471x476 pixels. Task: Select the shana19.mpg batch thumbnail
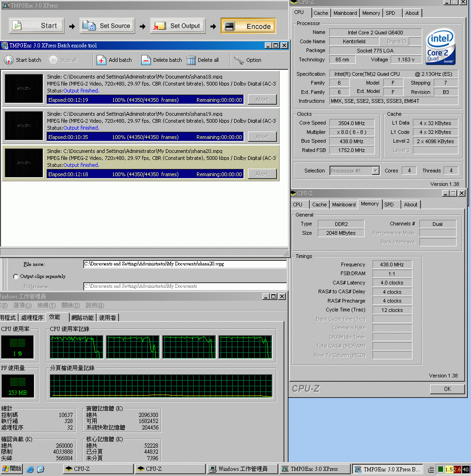[x=24, y=126]
